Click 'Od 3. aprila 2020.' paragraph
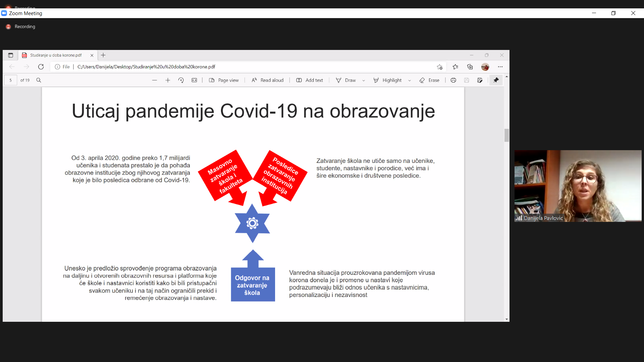This screenshot has width=644, height=362. [x=127, y=169]
